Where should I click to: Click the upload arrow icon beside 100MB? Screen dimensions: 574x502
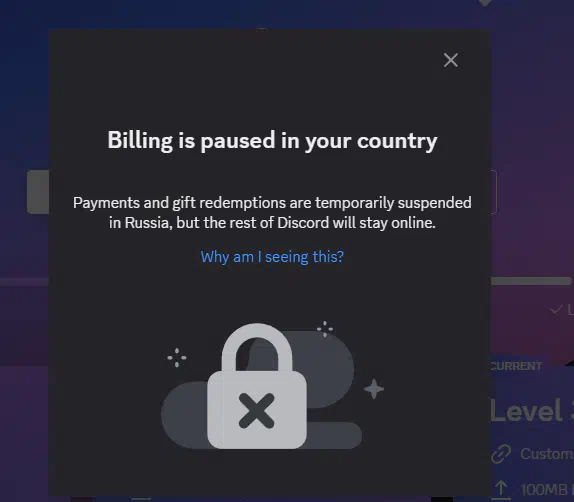[x=501, y=489]
